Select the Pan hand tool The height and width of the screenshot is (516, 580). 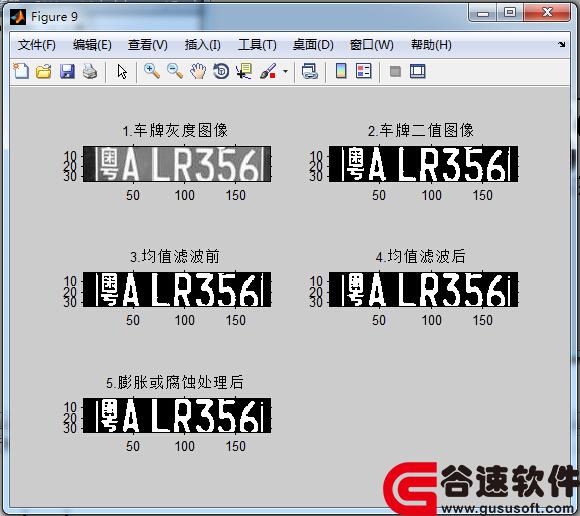tap(198, 71)
